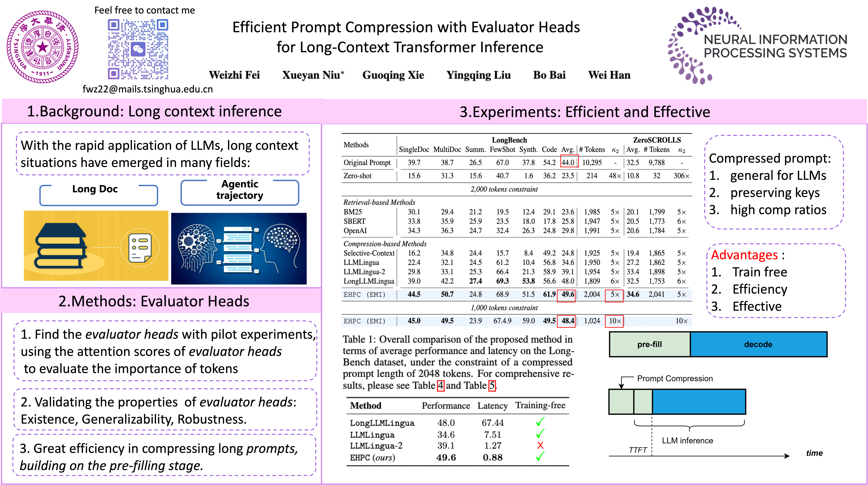The height and width of the screenshot is (485, 868).
Task: Click the green checkmark for LLMLingua row
Action: point(540,433)
